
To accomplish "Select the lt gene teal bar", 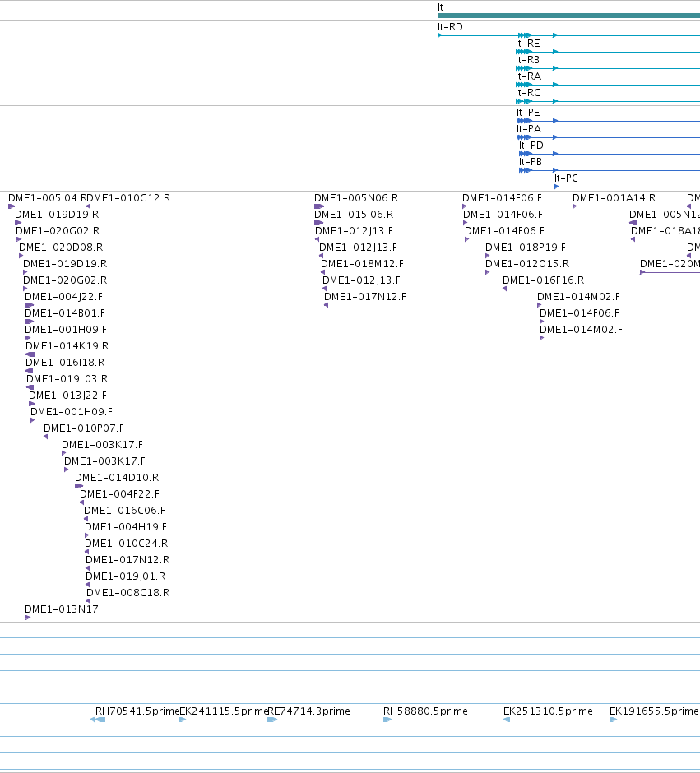I will pyautogui.click(x=568, y=16).
